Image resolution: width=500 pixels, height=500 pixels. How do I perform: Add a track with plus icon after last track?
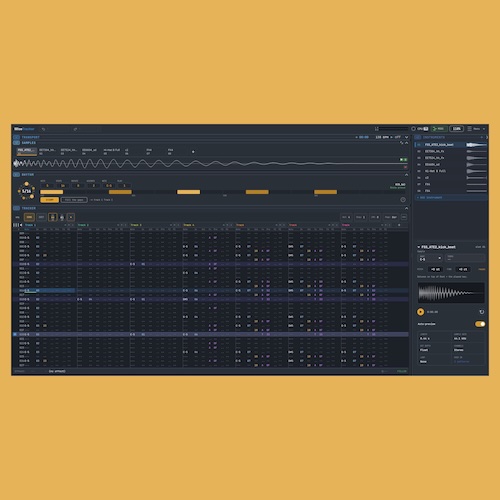tap(399, 225)
